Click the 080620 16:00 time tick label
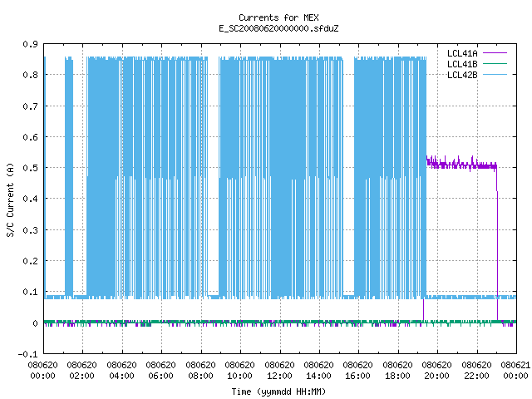The height and width of the screenshot is (399, 532). tap(358, 371)
